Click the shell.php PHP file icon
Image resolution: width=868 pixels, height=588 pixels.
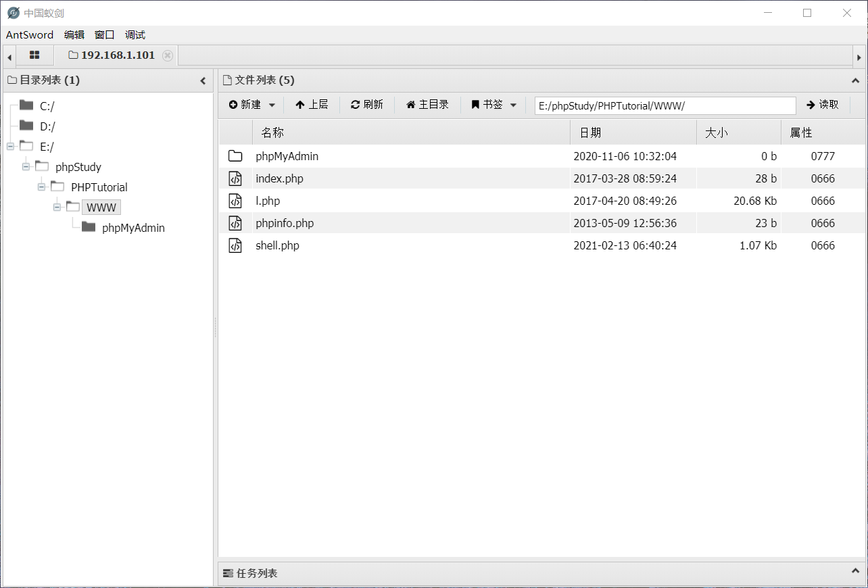(x=235, y=245)
